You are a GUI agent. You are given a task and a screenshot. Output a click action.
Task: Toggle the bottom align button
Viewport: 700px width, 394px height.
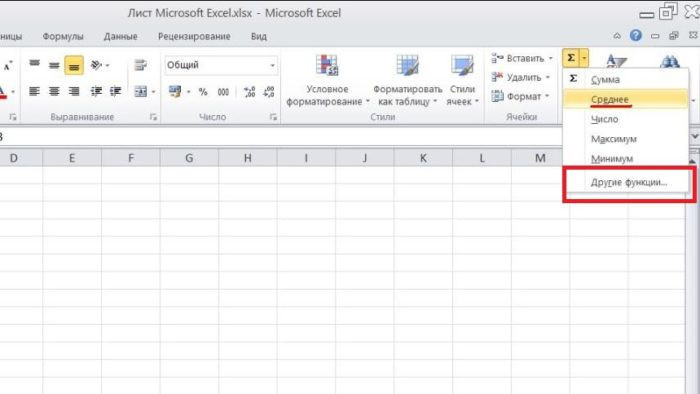coord(74,66)
